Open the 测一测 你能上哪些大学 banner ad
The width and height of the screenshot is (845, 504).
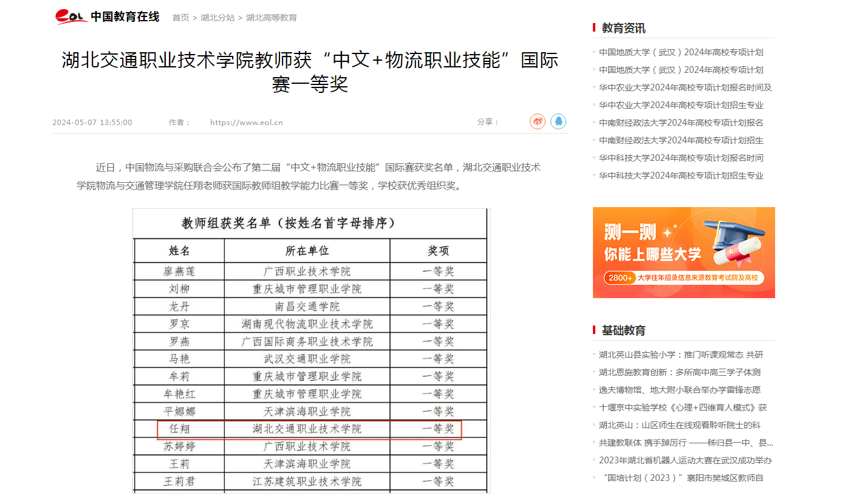pyautogui.click(x=684, y=253)
